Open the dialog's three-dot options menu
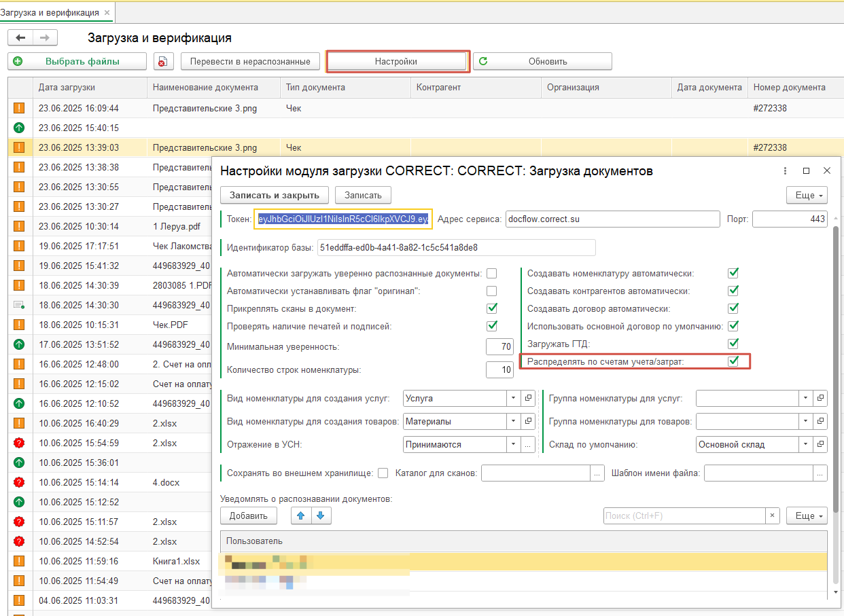 coord(785,171)
